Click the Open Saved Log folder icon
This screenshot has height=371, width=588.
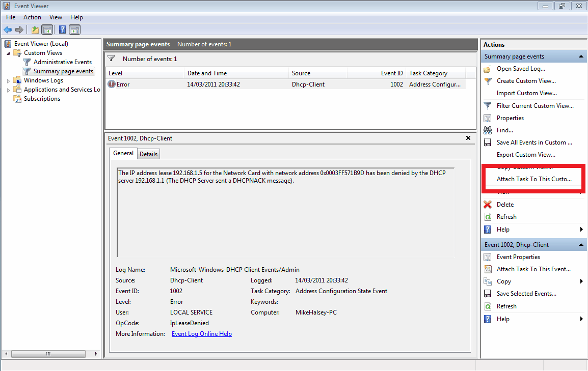coord(488,69)
